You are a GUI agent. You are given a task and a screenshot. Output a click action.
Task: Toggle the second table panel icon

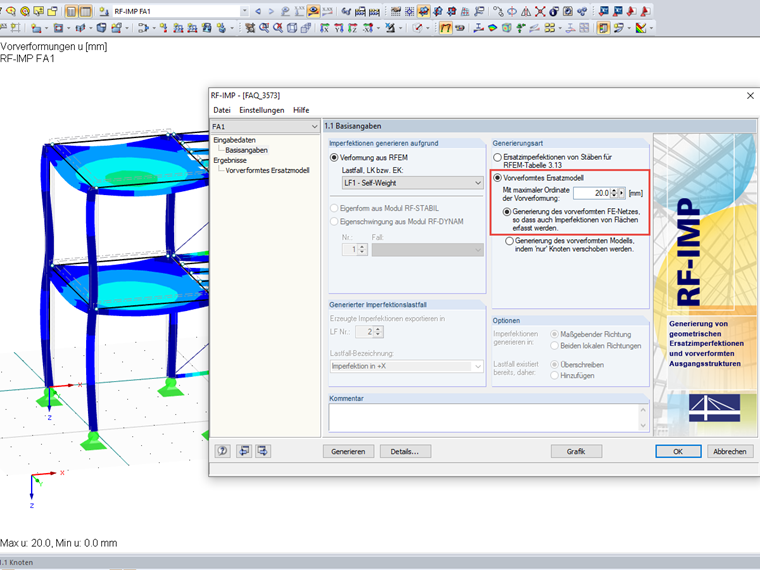[x=85, y=11]
